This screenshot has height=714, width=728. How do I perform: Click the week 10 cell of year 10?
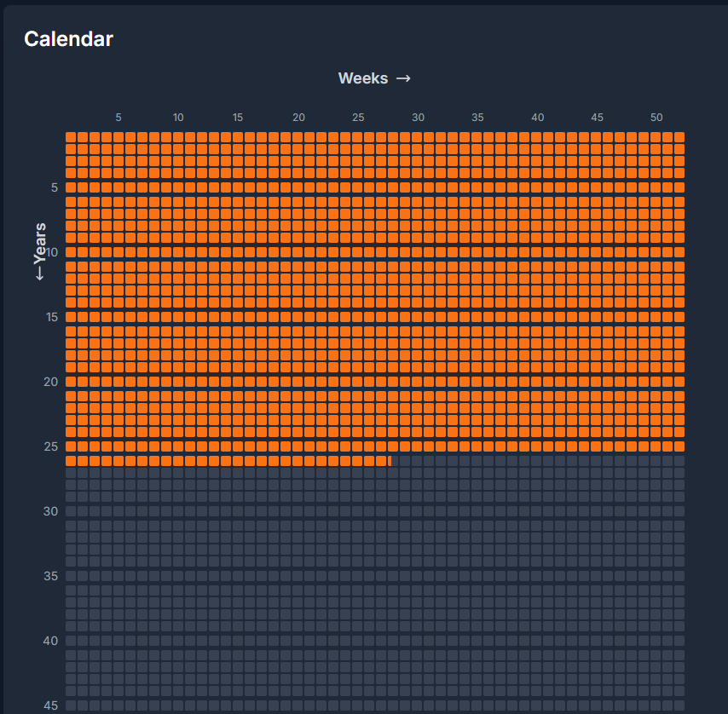[178, 252]
